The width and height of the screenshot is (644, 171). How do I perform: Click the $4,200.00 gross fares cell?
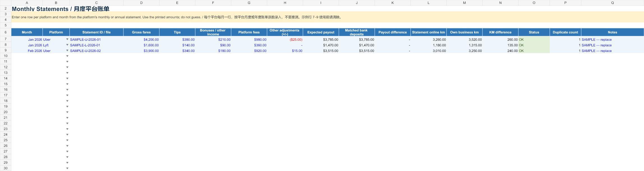[141, 40]
